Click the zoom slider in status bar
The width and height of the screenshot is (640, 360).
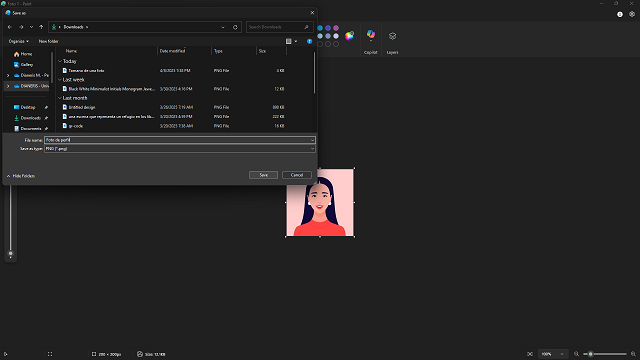pos(605,354)
